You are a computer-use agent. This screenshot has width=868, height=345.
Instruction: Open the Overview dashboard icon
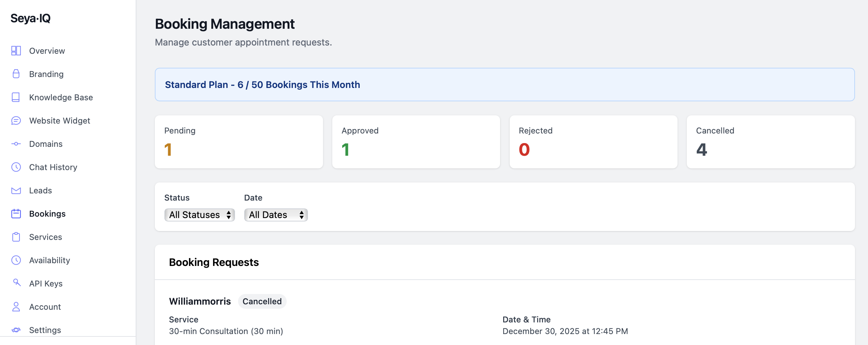[x=16, y=51]
